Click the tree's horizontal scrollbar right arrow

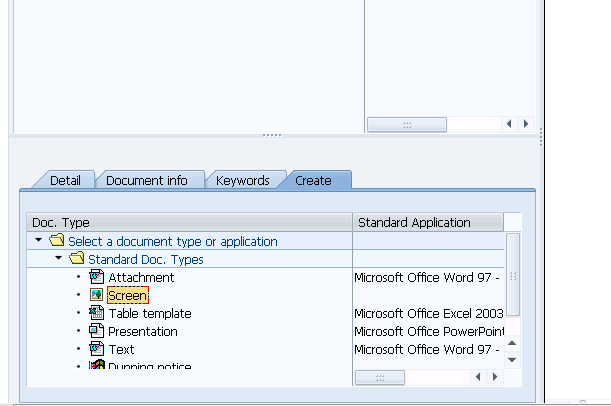(x=494, y=377)
